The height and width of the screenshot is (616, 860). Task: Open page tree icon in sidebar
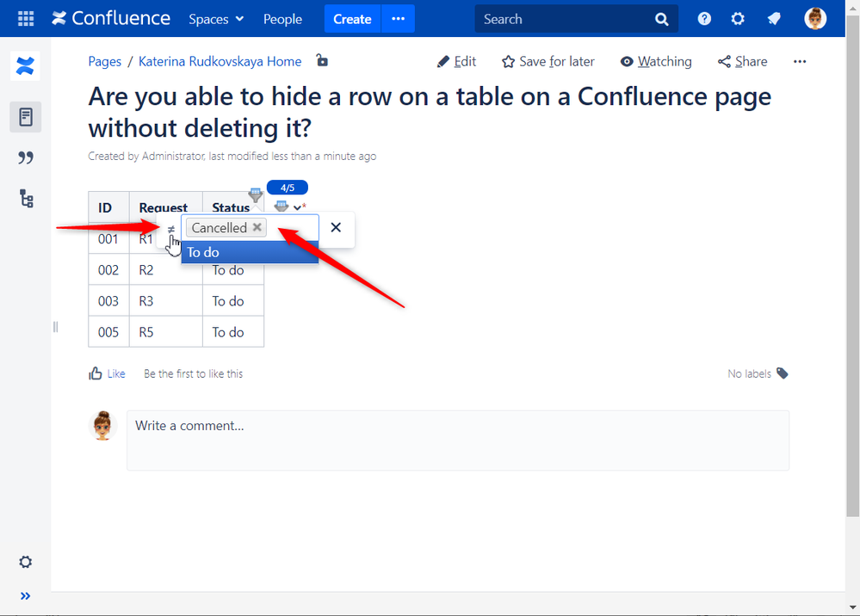pos(27,199)
